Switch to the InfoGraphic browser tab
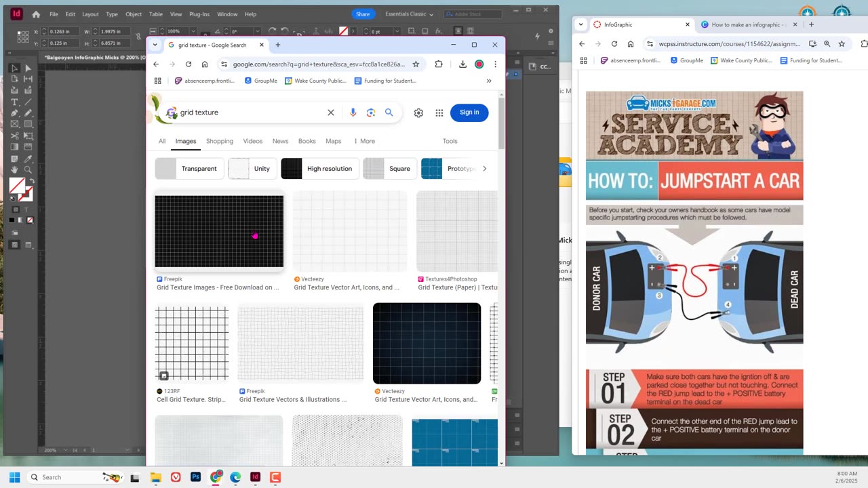868x488 pixels. click(x=642, y=24)
